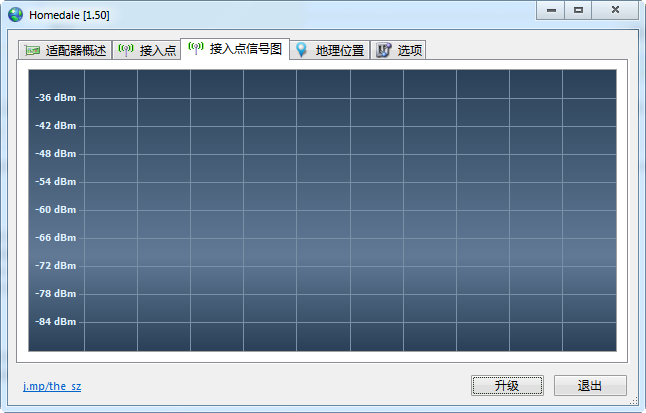Click the Homedale [1.50] window title
The height and width of the screenshot is (413, 646).
tap(69, 15)
